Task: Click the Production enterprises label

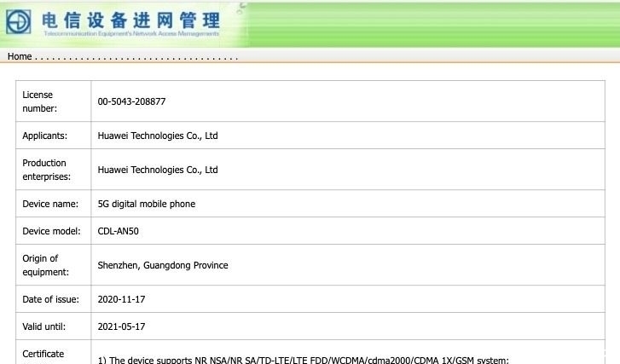Action: [x=46, y=170]
